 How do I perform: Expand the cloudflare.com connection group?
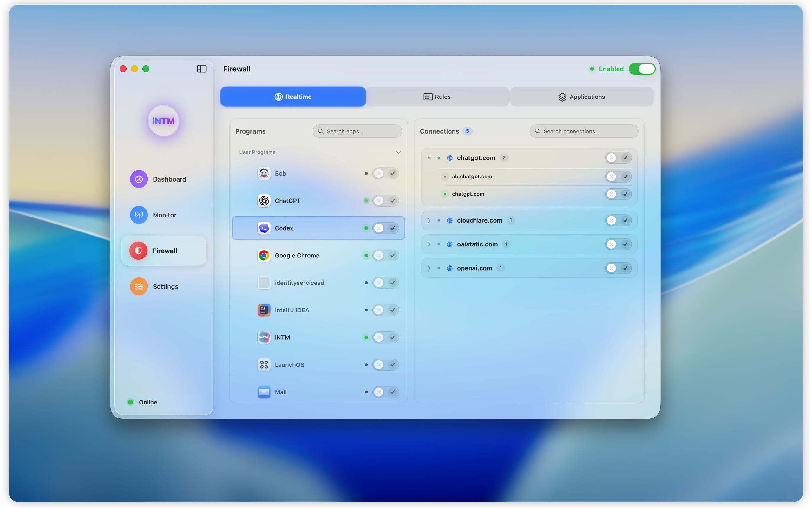tap(429, 220)
